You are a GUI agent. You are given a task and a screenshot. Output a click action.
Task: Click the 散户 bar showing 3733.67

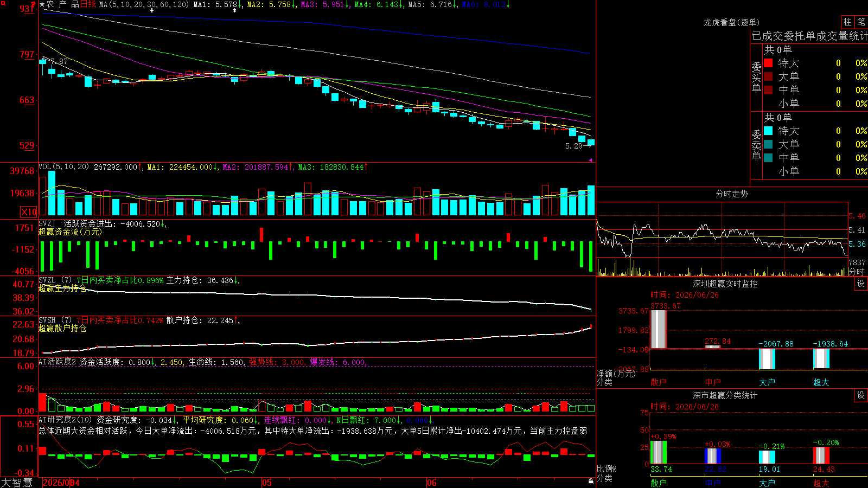click(x=659, y=329)
